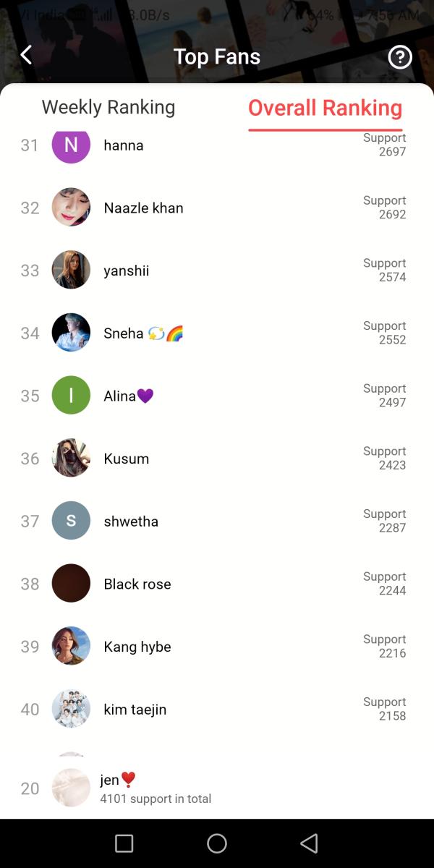Open the help question mark icon

coord(400,57)
